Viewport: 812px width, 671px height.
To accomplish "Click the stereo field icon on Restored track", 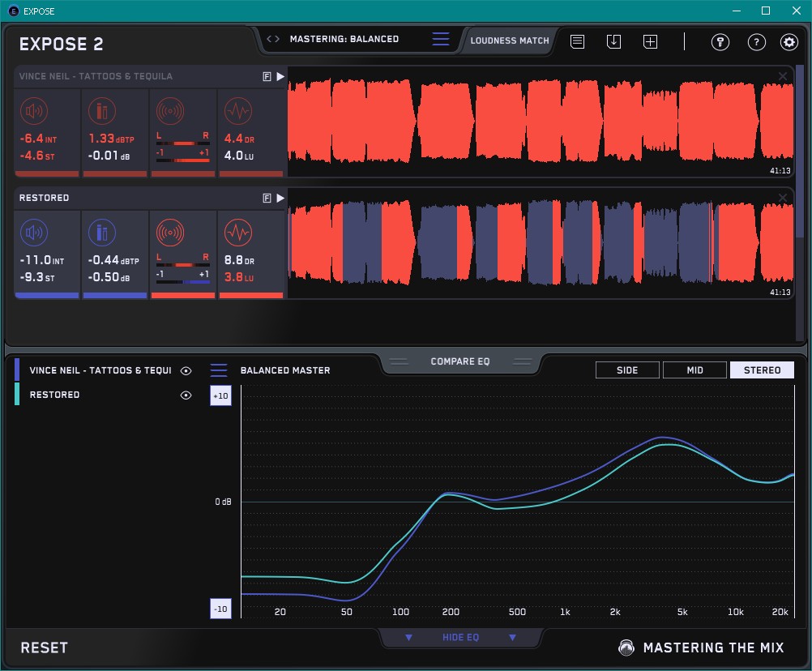I will (170, 233).
